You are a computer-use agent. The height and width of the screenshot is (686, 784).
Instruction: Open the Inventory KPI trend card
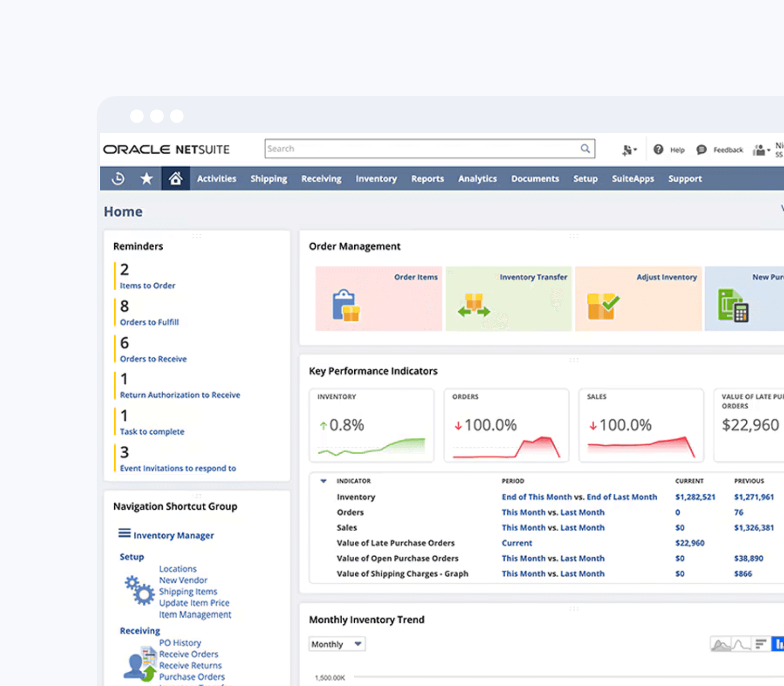coord(371,425)
